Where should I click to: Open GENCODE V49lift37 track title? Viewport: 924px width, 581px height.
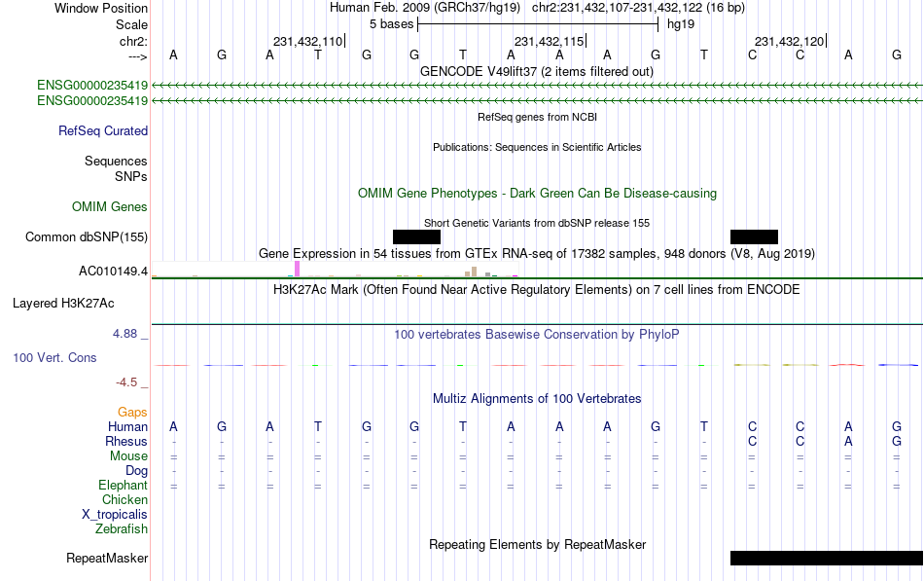[537, 71]
